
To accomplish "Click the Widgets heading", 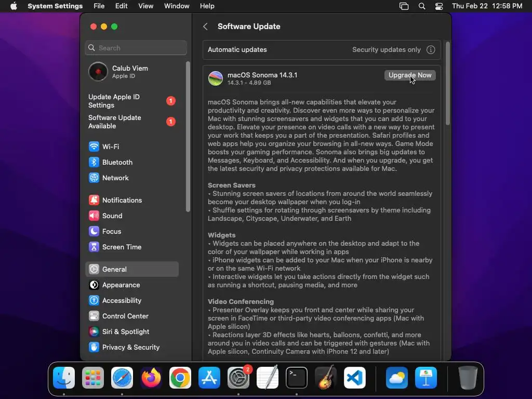I will point(221,235).
